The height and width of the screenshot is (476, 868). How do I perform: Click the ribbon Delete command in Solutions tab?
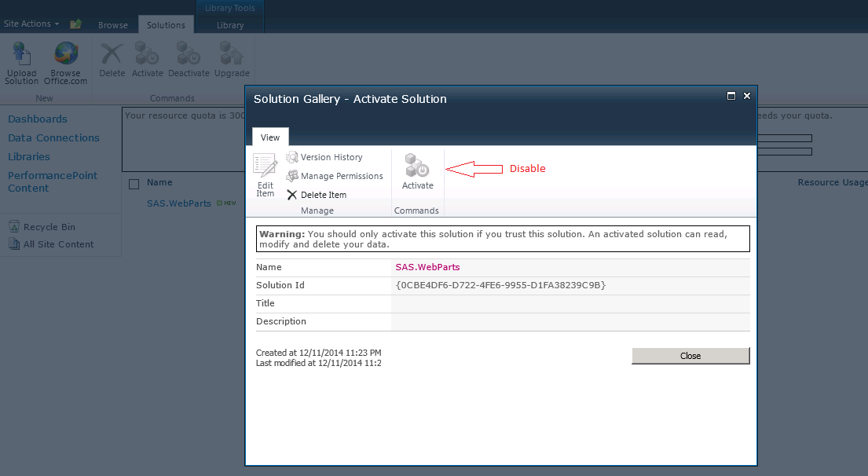pyautogui.click(x=112, y=60)
